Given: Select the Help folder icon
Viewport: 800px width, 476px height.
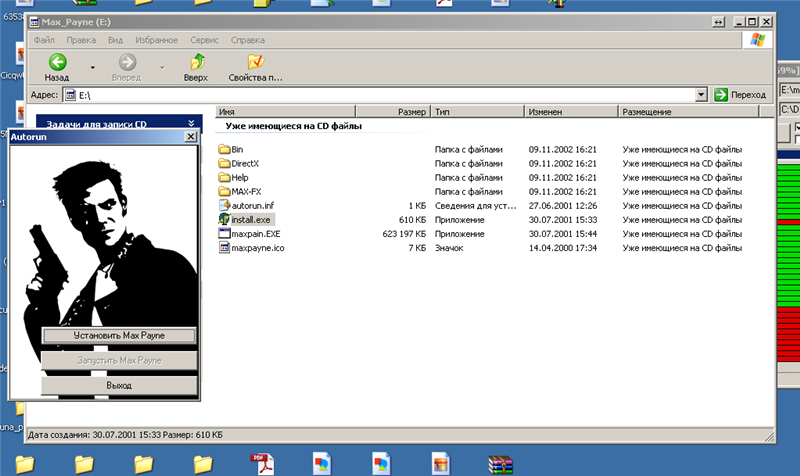Looking at the screenshot, I should coord(224,178).
